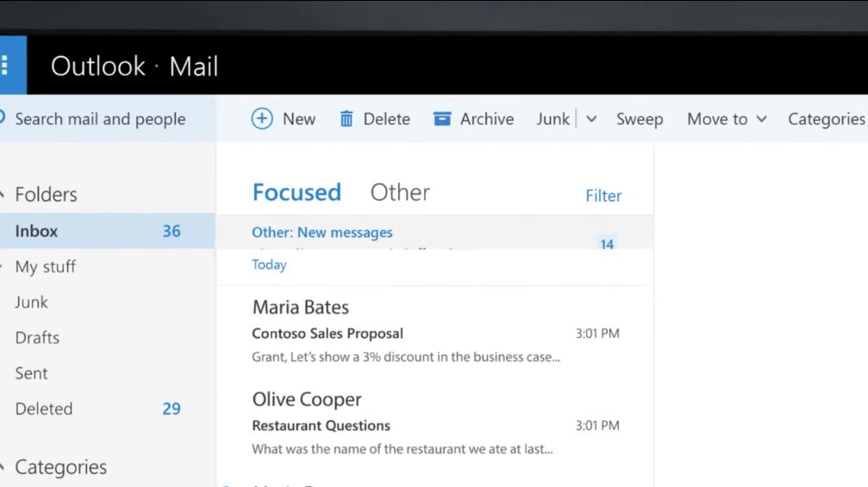Open the My stuff folder
The image size is (868, 487).
tap(46, 266)
